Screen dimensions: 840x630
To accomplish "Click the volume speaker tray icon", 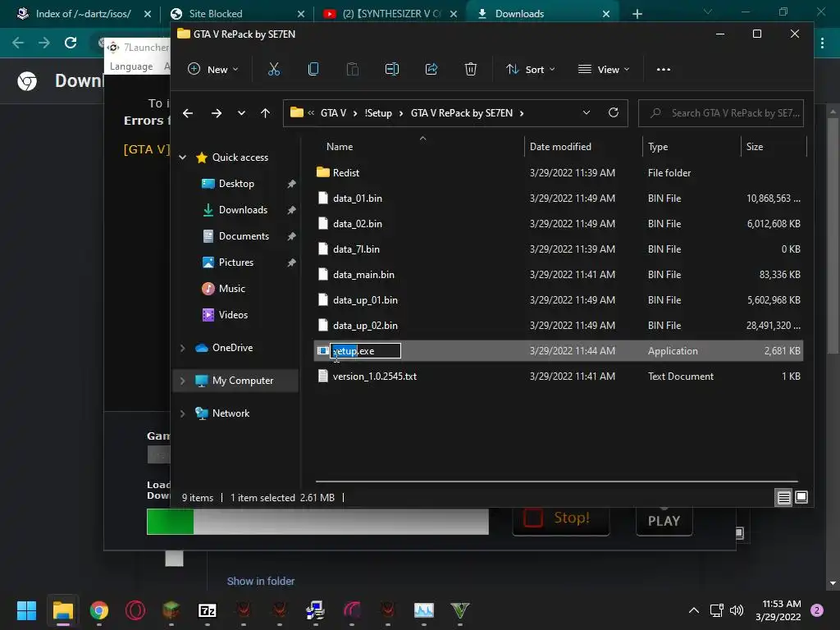I will (x=737, y=610).
